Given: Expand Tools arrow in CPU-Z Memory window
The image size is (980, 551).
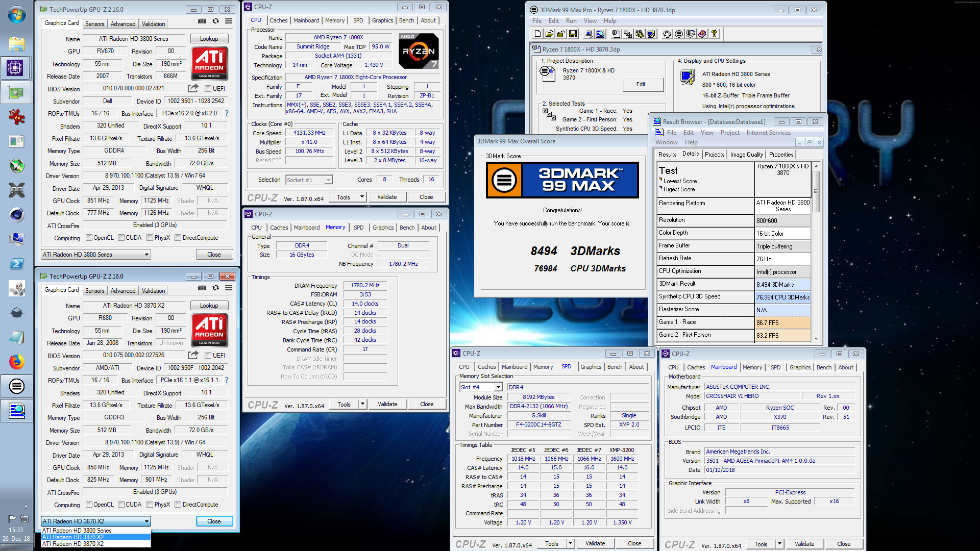Looking at the screenshot, I should click(362, 404).
